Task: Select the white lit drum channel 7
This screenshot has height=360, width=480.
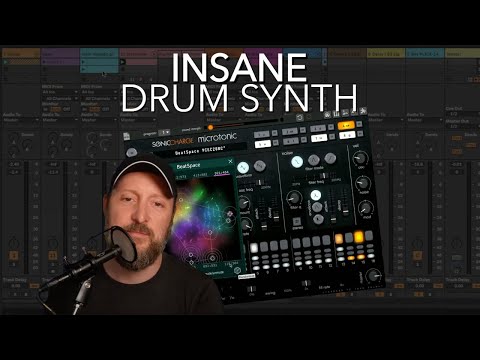Action: 319,138
